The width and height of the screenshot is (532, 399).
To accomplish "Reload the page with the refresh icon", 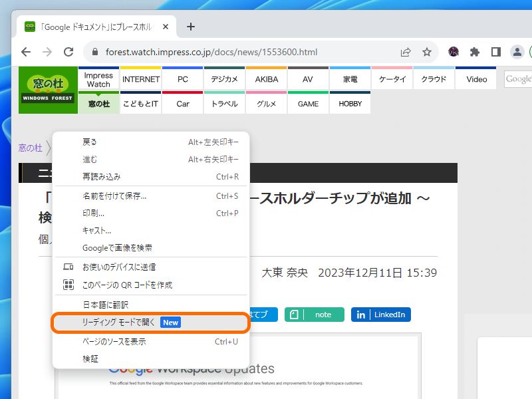I will click(x=68, y=51).
